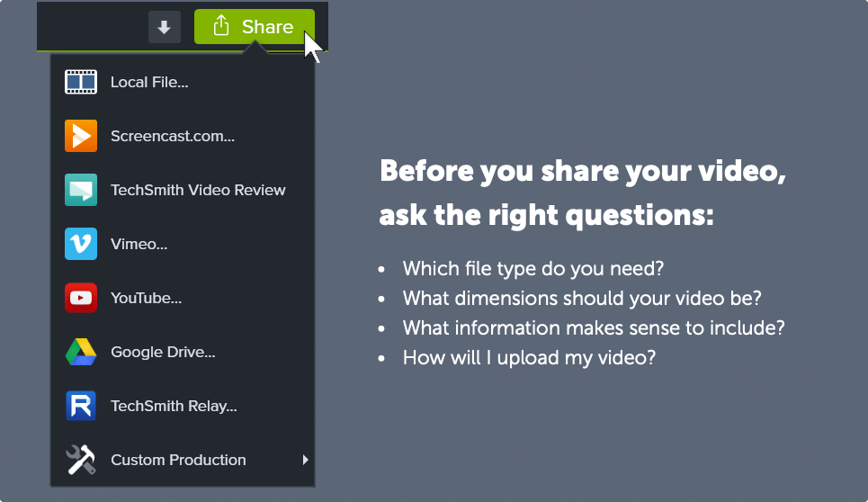Expand the Custom Production submenu arrow
This screenshot has width=868, height=502.
(305, 460)
